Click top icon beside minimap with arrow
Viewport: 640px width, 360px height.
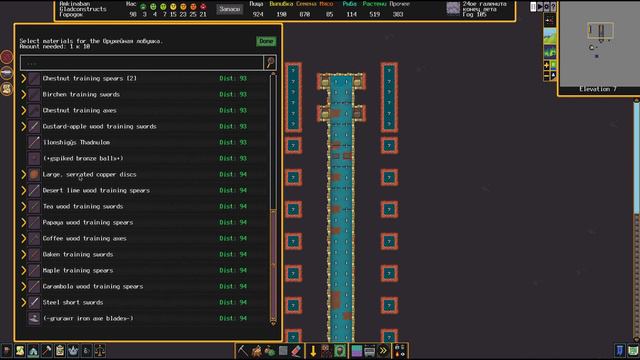tap(550, 20)
